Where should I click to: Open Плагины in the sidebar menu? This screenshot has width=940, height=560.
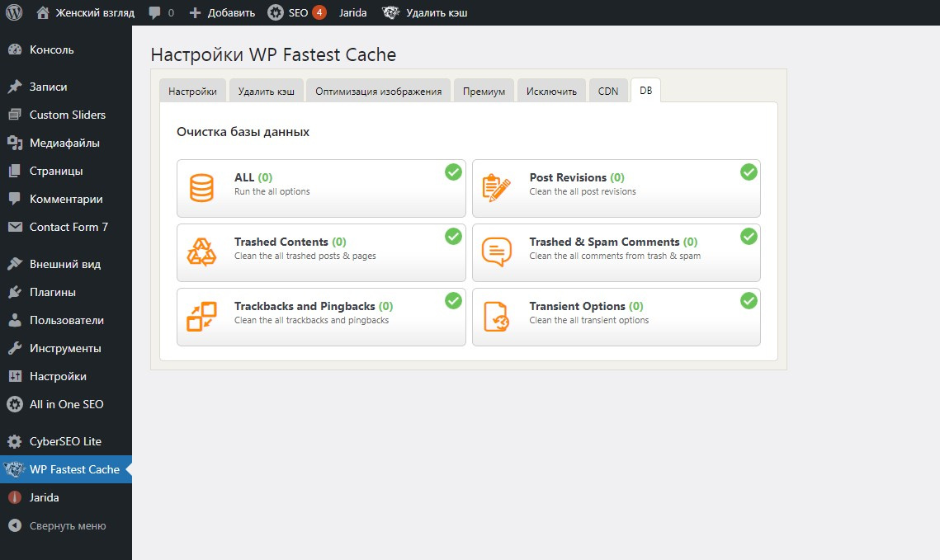(53, 292)
